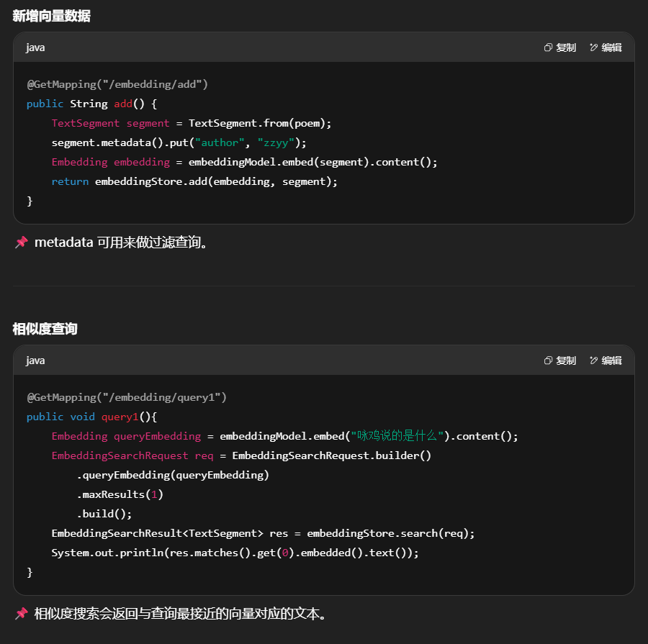
Task: Click the note text starting with 相似度搜索会返回
Action: (x=181, y=614)
